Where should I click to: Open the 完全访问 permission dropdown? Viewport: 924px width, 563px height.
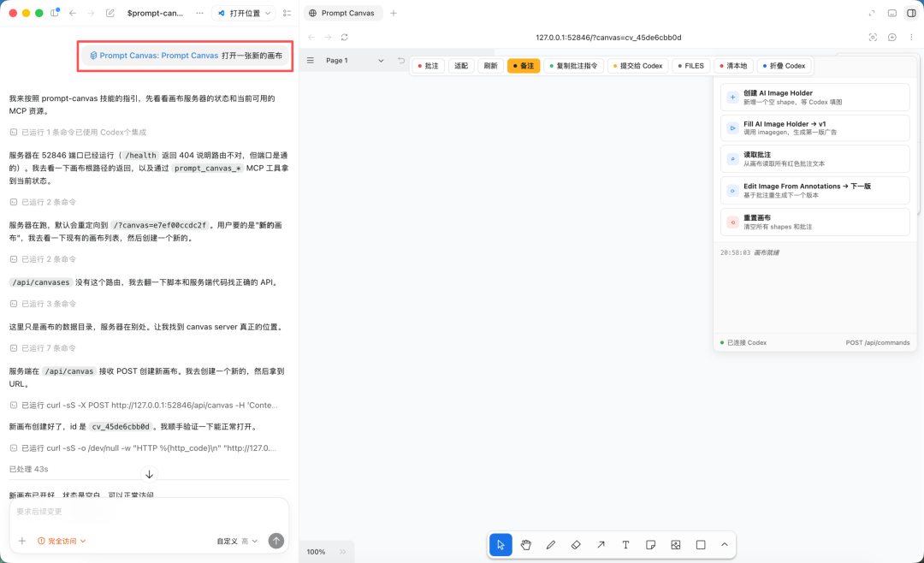pos(62,541)
